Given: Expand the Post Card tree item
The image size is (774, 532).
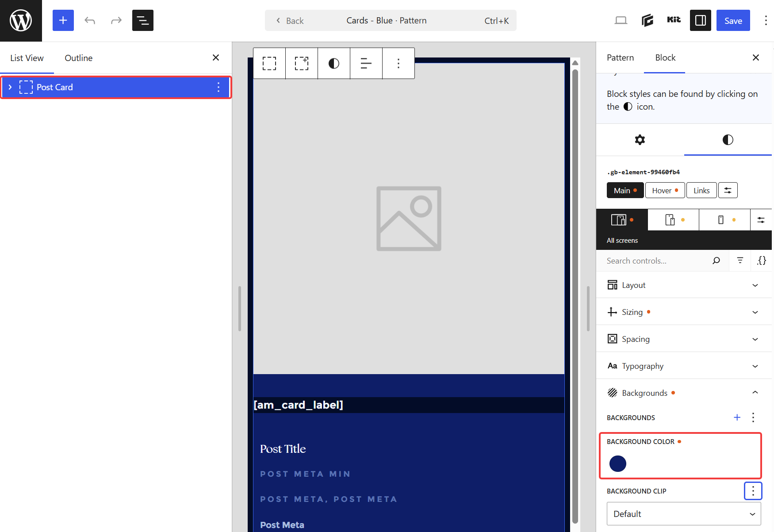Looking at the screenshot, I should (x=10, y=87).
